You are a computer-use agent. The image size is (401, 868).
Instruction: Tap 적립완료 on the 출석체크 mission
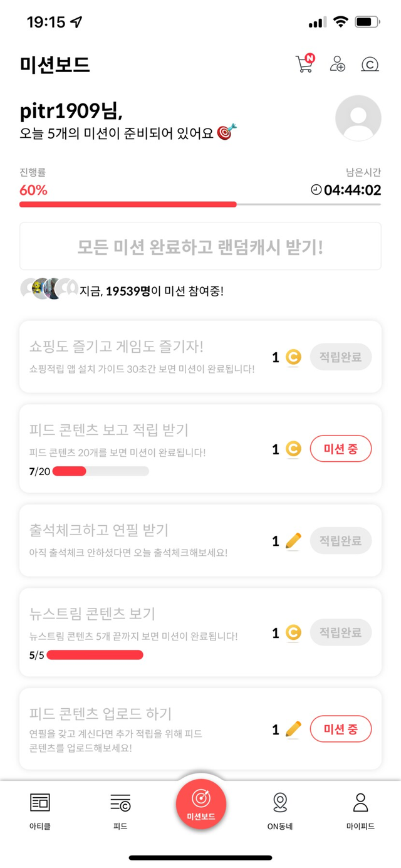click(341, 540)
